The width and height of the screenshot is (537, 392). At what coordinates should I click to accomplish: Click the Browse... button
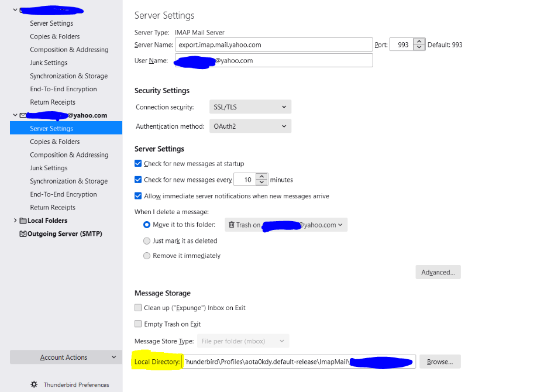pyautogui.click(x=440, y=362)
